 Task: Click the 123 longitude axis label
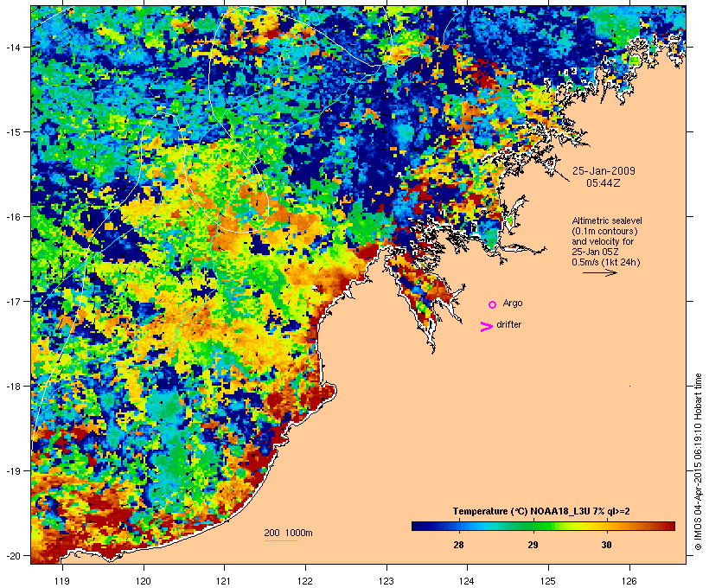386,580
